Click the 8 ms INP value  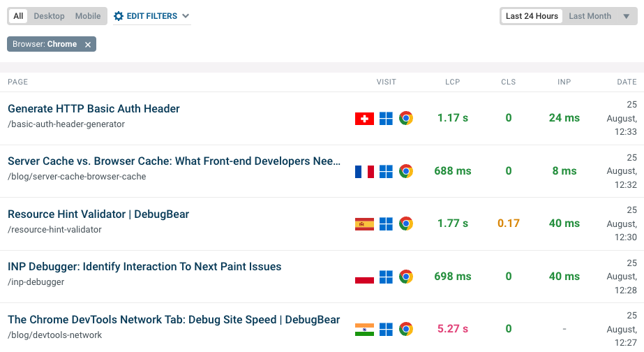pyautogui.click(x=564, y=170)
